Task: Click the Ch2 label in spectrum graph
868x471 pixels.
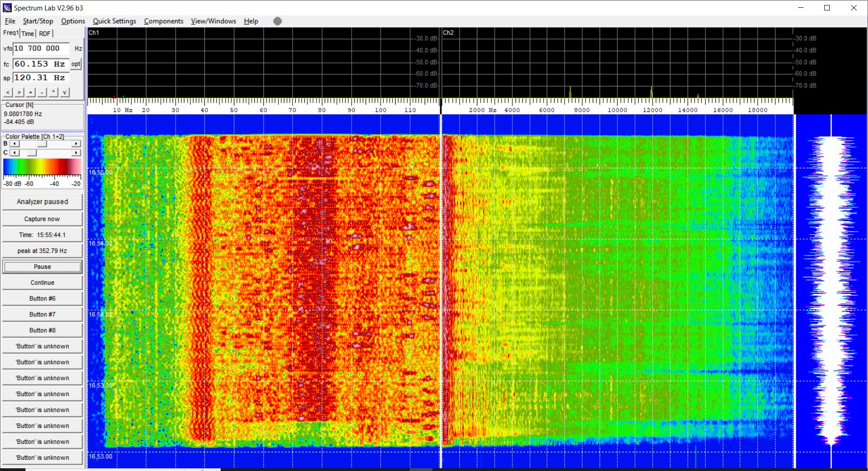Action: tap(448, 33)
